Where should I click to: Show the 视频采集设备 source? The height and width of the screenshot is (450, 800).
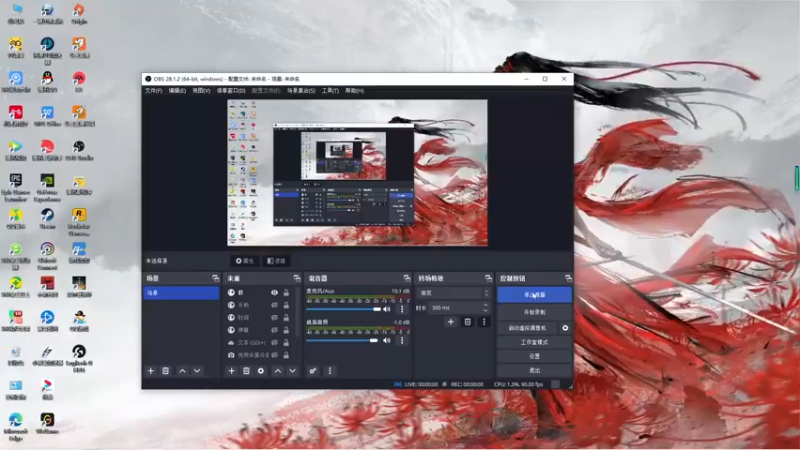tap(274, 355)
